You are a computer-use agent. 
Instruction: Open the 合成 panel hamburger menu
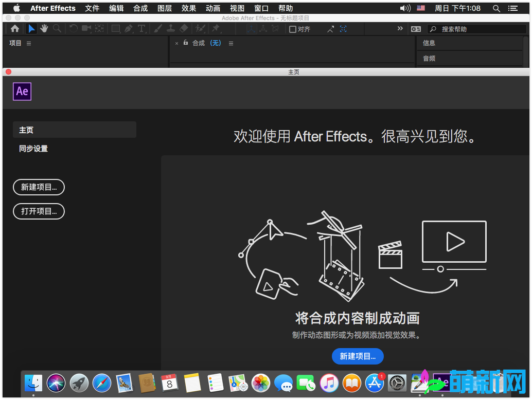point(231,43)
